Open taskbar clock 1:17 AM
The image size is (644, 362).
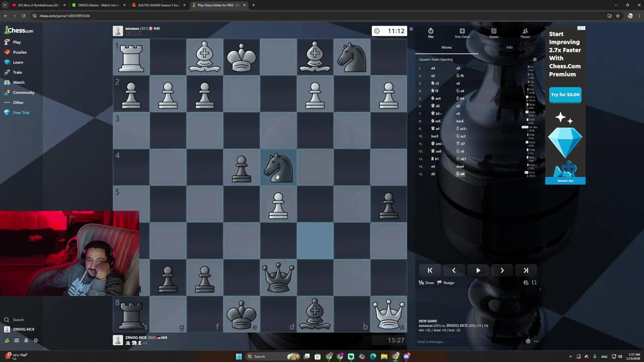[633, 356]
